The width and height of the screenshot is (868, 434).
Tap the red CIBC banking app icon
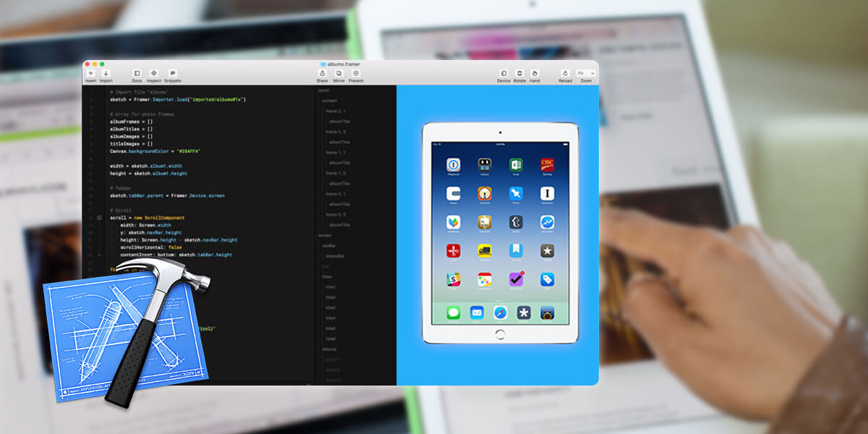pos(548,165)
